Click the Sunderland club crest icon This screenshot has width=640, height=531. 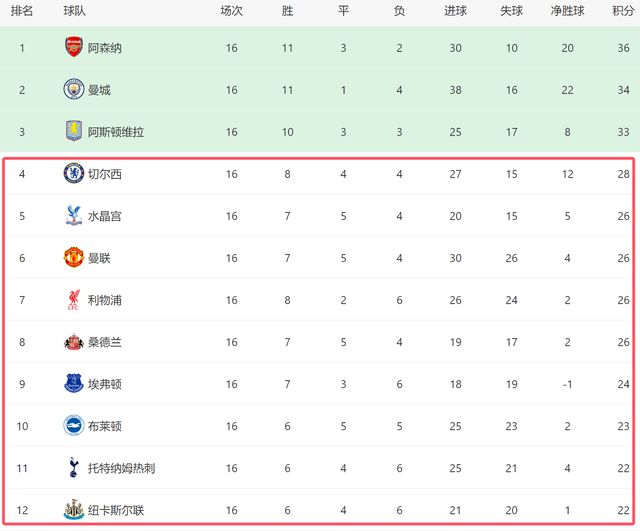point(73,342)
